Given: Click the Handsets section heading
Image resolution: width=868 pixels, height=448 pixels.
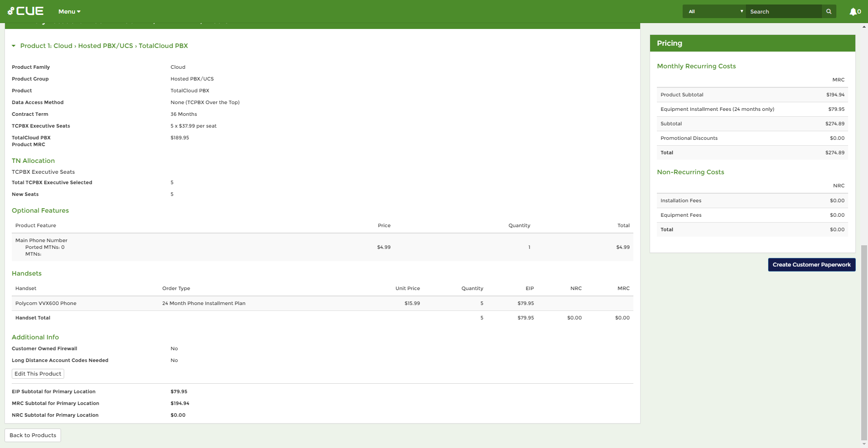Looking at the screenshot, I should tap(27, 273).
